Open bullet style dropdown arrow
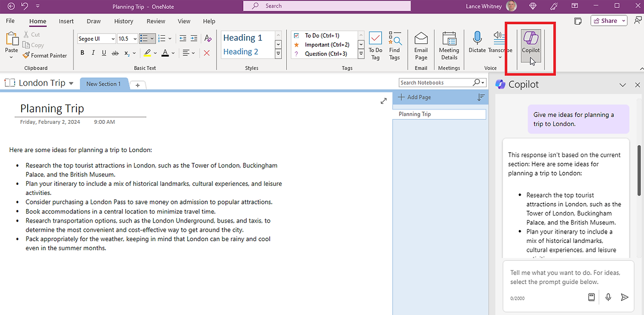 click(x=152, y=39)
